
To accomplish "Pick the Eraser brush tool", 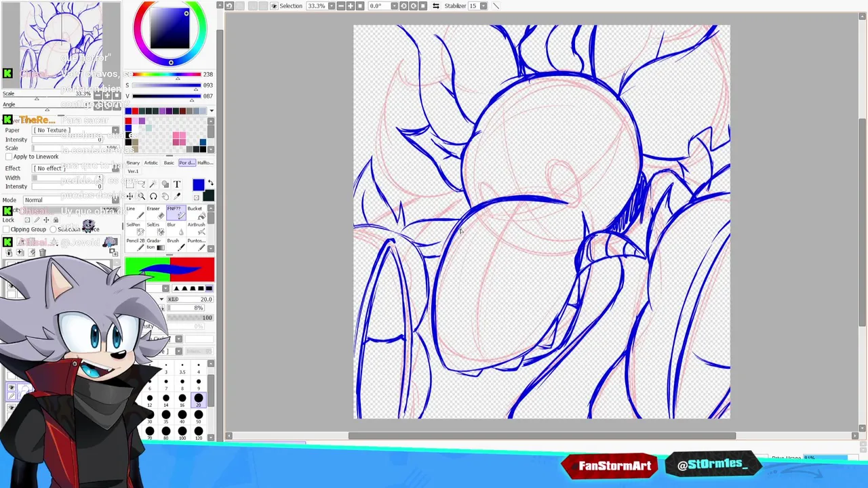I will pyautogui.click(x=155, y=213).
